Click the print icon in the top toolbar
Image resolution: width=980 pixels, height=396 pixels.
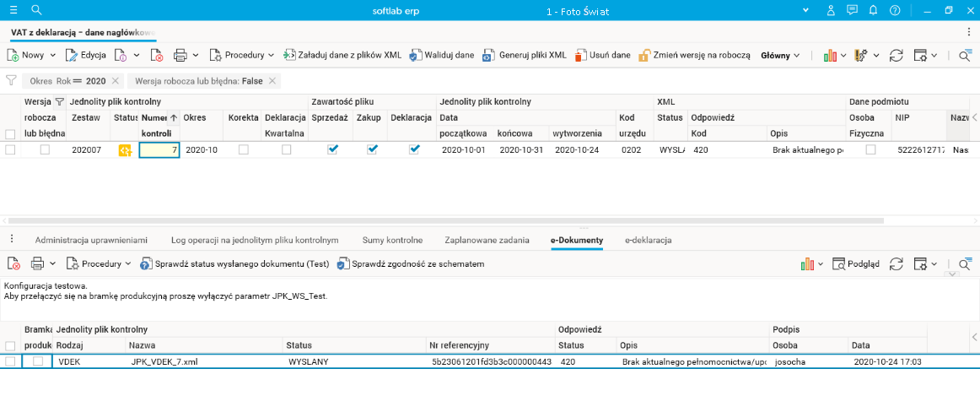pos(180,55)
